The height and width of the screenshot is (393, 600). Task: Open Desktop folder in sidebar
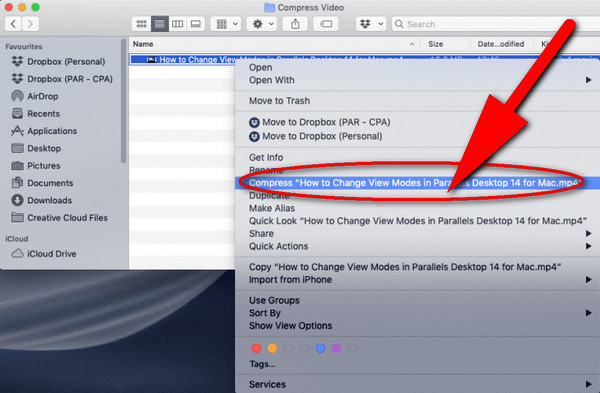tap(36, 148)
